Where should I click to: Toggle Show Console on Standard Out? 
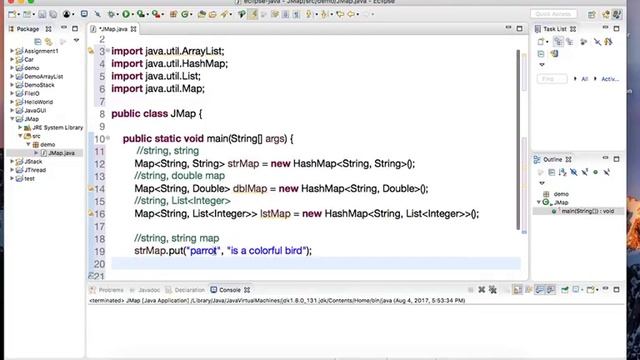(540, 290)
